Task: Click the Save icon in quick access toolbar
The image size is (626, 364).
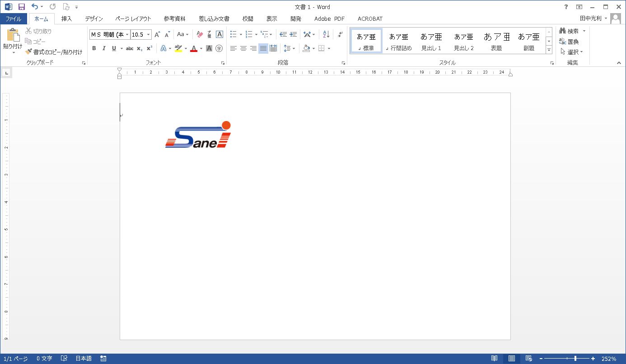Action: pyautogui.click(x=21, y=7)
